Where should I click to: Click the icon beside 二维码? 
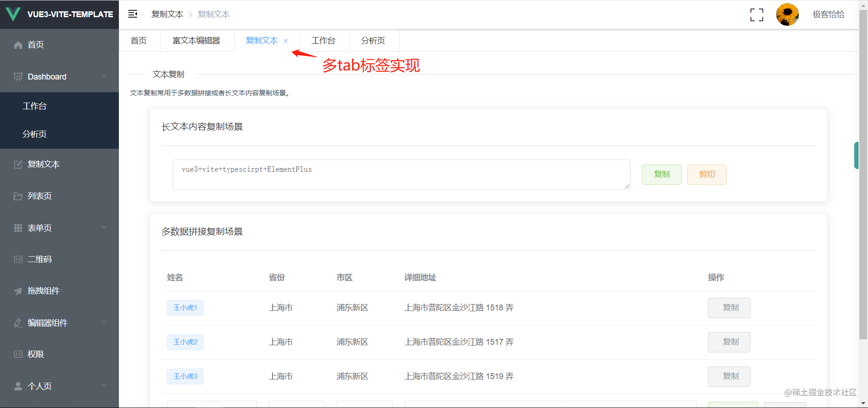[18, 259]
